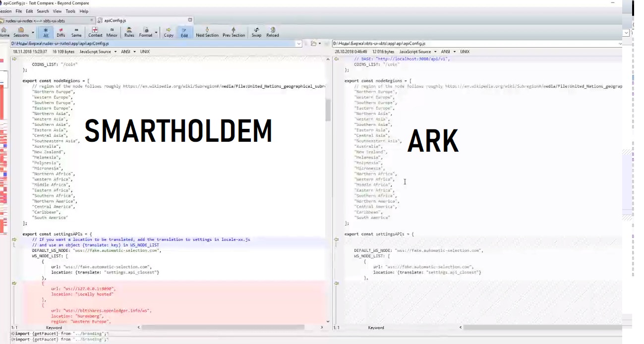Image resolution: width=644 pixels, height=344 pixels.
Task: Click right "export const settingsAPIs" line
Action: (x=379, y=234)
